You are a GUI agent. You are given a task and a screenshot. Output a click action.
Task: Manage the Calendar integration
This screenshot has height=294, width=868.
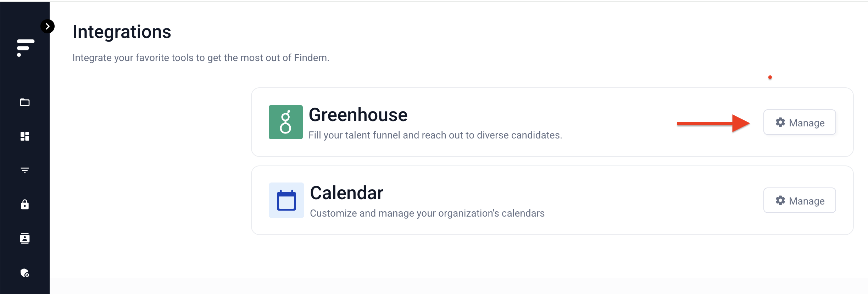point(800,200)
